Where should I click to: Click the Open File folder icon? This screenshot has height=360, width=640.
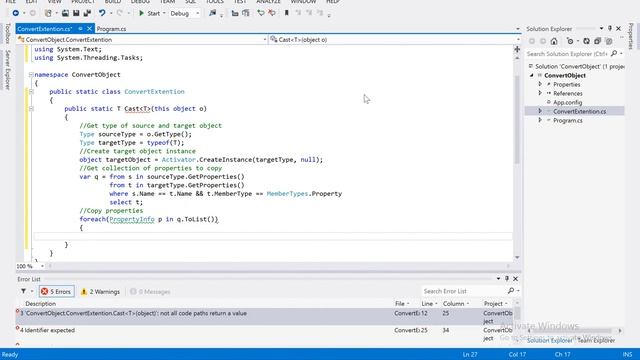[x=65, y=13]
